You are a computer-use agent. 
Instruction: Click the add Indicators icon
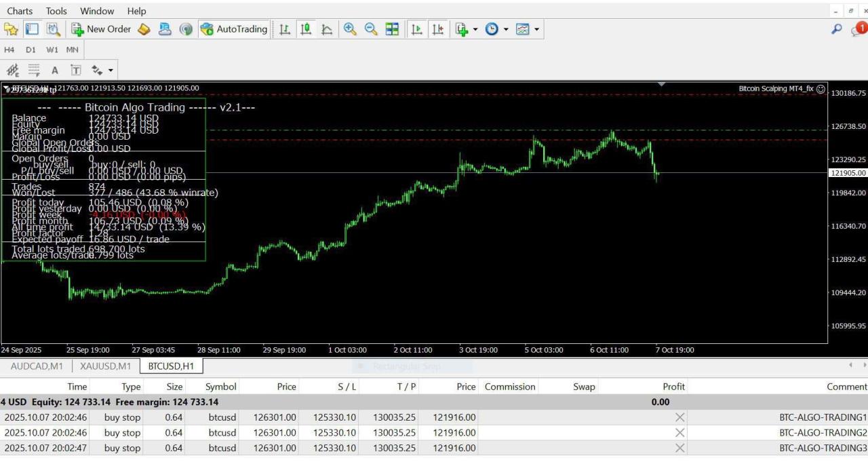[462, 29]
